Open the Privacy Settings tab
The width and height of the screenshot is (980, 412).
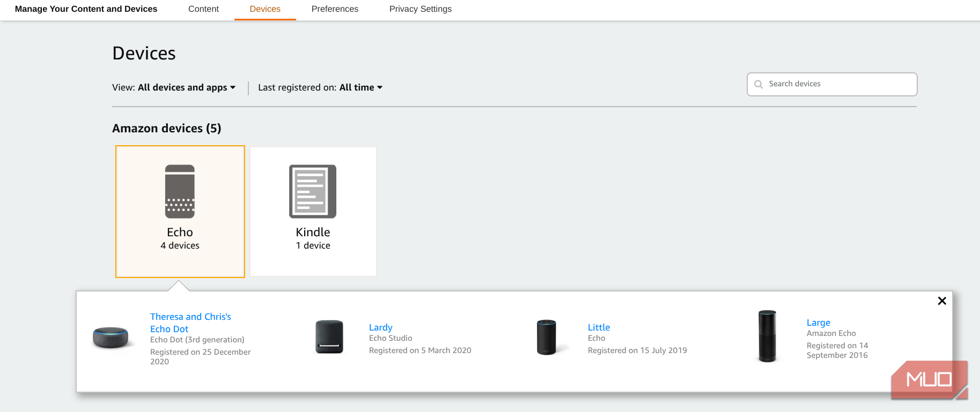point(421,9)
